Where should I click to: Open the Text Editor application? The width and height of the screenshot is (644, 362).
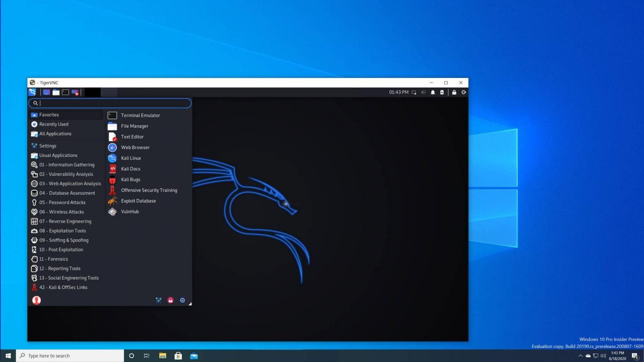pos(132,136)
